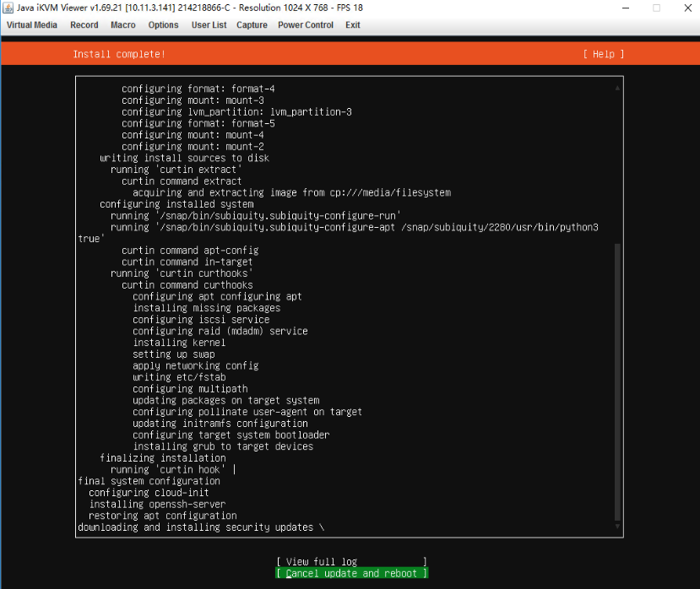Click the Java iKVM Viewer title icon
This screenshot has width=700, height=589.
pos(8,8)
